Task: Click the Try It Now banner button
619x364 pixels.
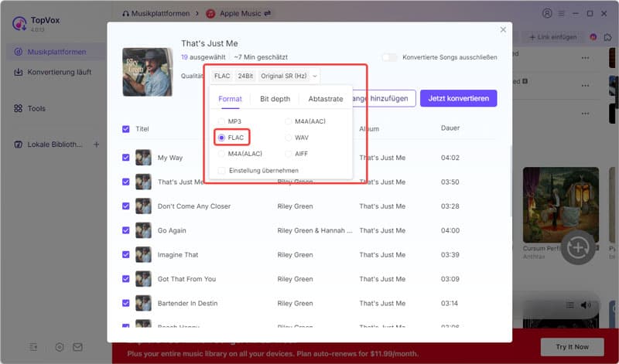Action: [572, 347]
